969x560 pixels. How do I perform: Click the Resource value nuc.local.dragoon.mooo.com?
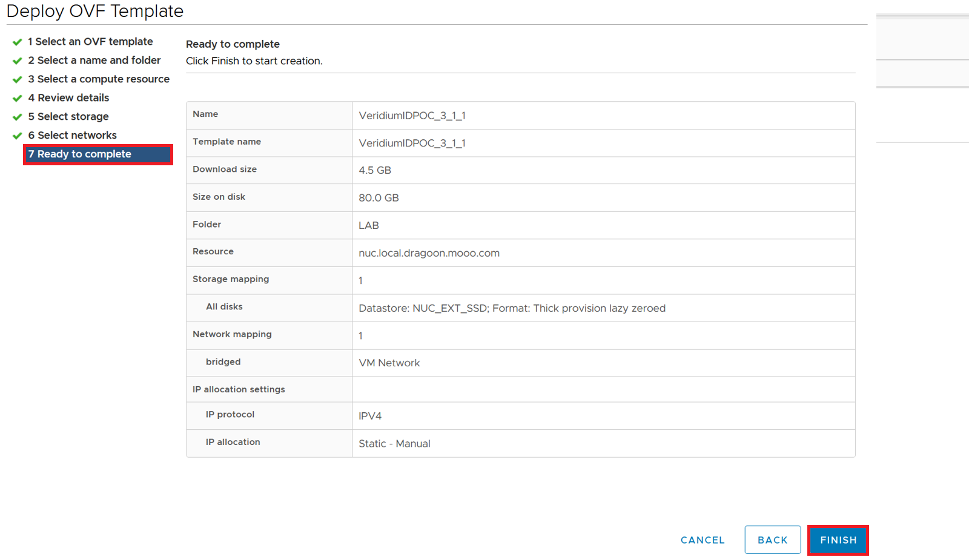429,253
